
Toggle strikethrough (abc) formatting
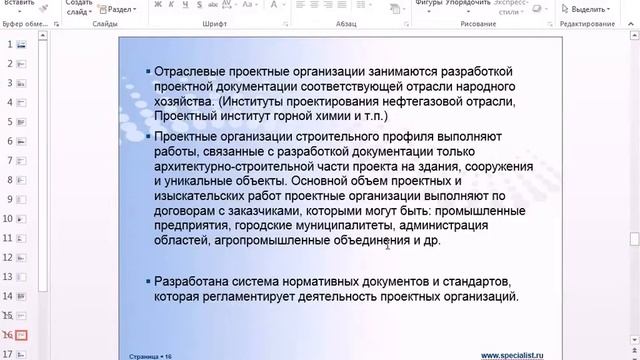click(213, 5)
